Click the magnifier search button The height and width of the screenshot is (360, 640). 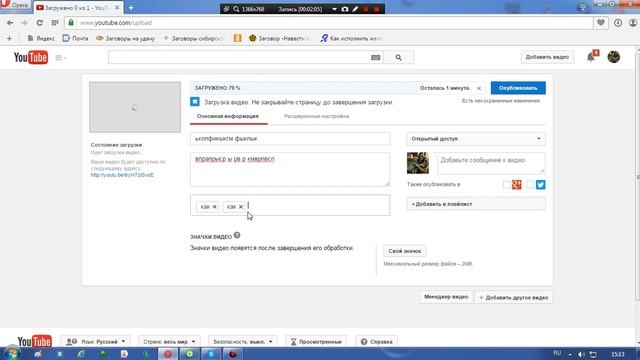click(398, 58)
